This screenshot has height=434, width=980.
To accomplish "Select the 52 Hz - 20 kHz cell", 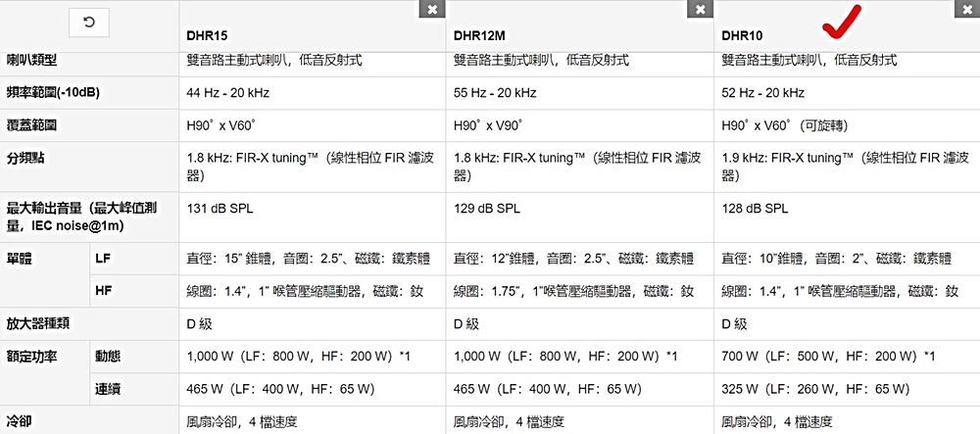I will (x=762, y=93).
